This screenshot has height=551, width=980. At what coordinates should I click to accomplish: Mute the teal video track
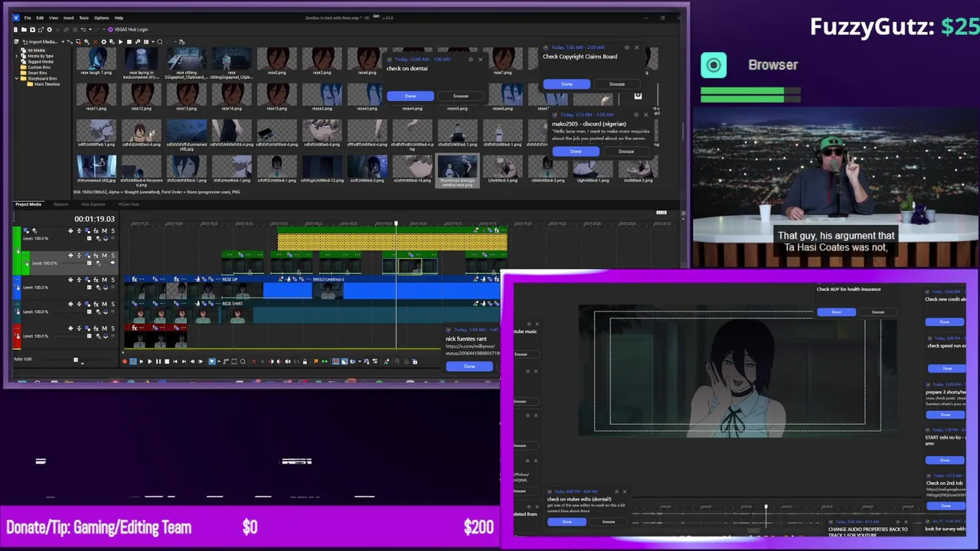point(104,304)
